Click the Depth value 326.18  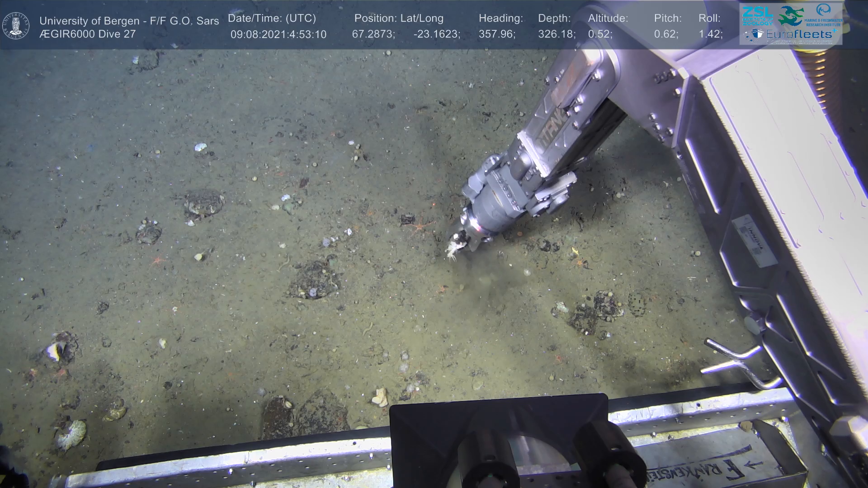click(x=556, y=34)
